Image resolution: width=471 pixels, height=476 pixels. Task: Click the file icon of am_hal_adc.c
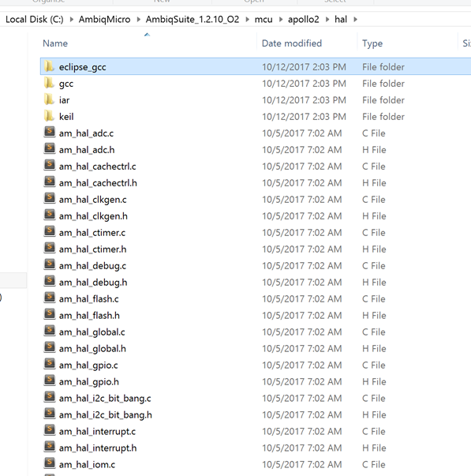pyautogui.click(x=50, y=133)
